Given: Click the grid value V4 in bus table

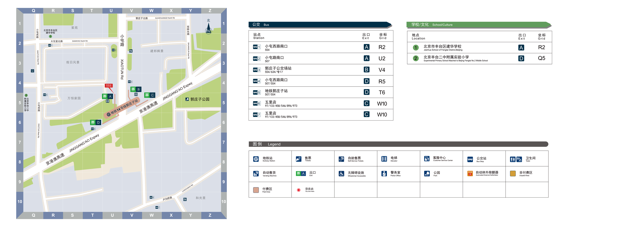Looking at the screenshot, I should click(x=382, y=70).
